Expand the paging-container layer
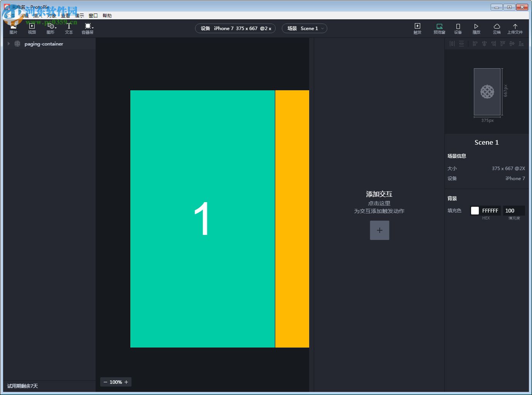 coord(8,44)
